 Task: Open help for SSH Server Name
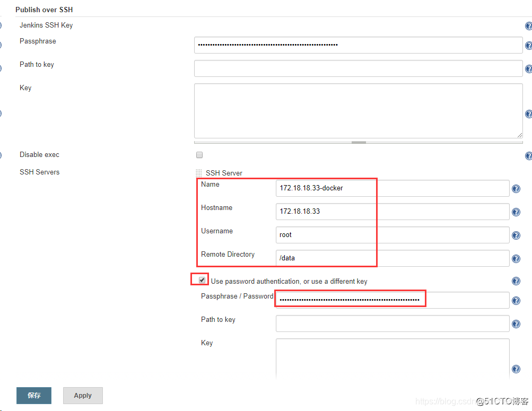click(516, 189)
